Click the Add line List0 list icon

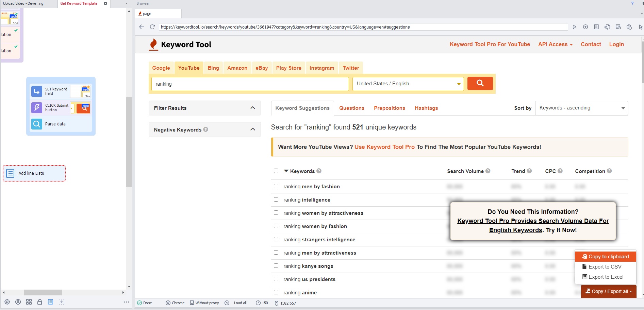coord(10,173)
